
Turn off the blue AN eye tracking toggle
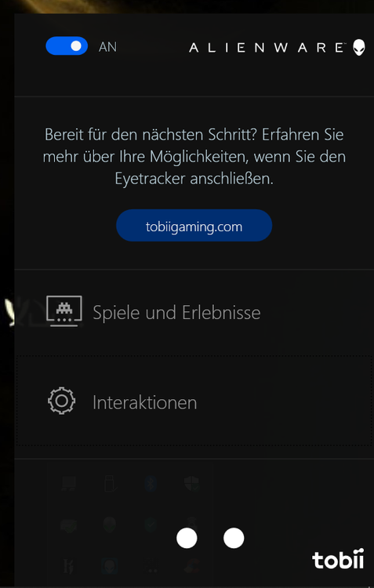[x=67, y=45]
